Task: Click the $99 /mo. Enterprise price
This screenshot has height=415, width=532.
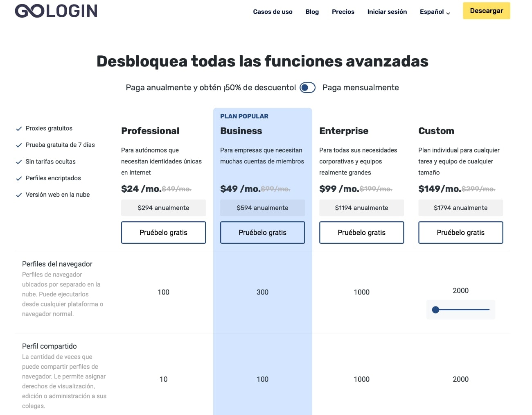Action: pos(339,188)
